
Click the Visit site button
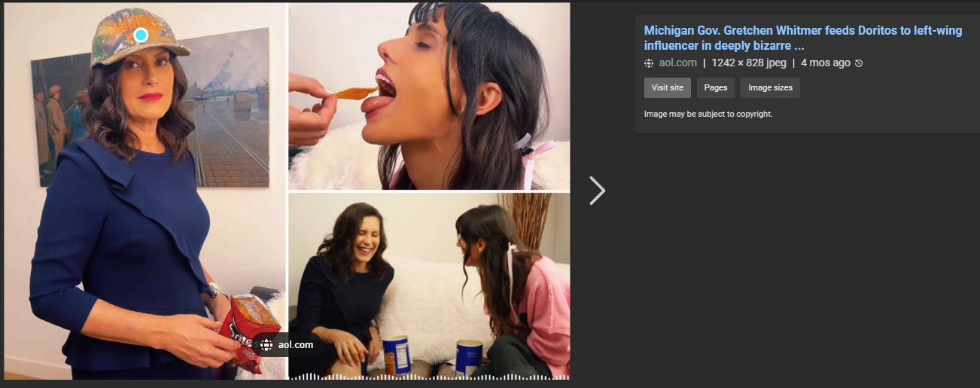tap(667, 87)
